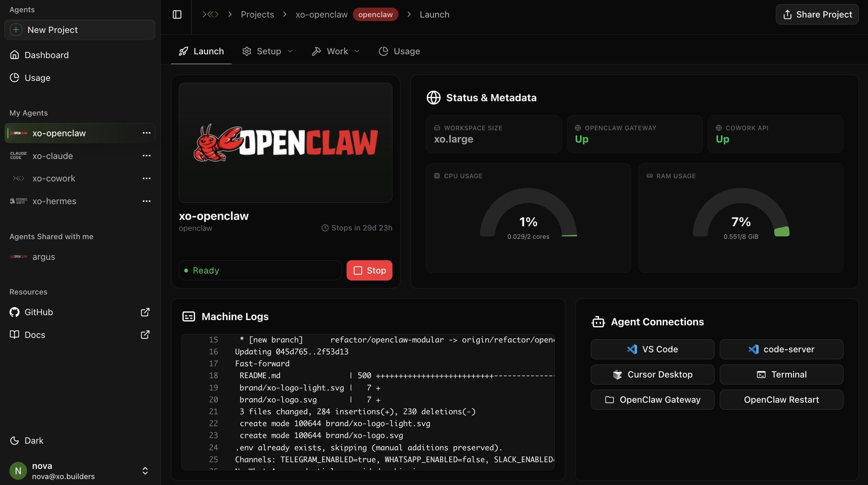Image resolution: width=868 pixels, height=485 pixels.
Task: Expand the Work tab dropdown chevron
Action: tap(357, 51)
